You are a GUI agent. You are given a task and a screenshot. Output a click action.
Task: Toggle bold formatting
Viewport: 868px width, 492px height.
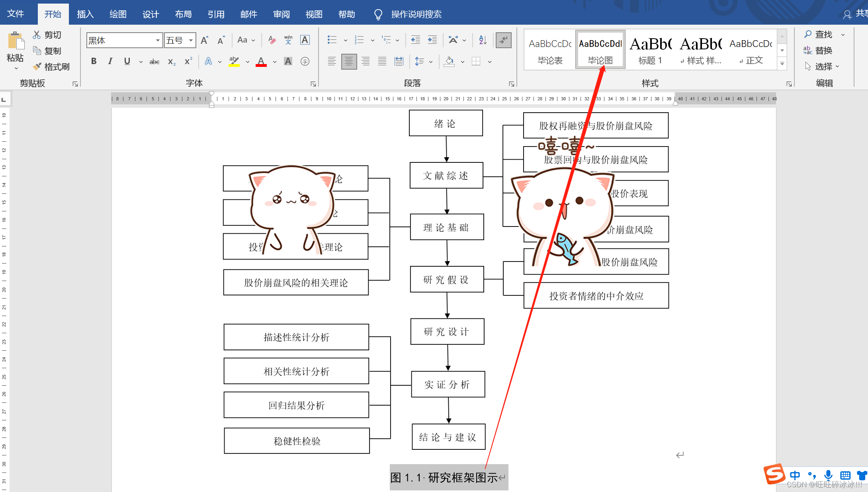click(x=94, y=61)
